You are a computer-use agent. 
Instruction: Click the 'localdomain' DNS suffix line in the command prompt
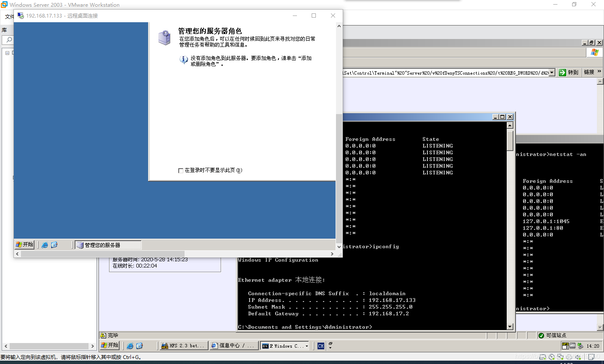tap(327, 294)
